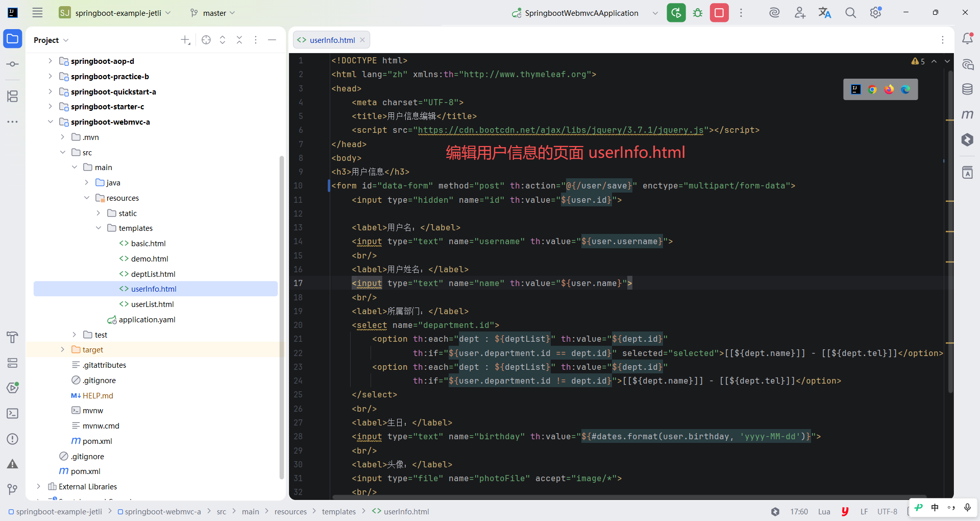The height and width of the screenshot is (521, 980).
Task: Open editor tab options menu
Action: (x=943, y=40)
